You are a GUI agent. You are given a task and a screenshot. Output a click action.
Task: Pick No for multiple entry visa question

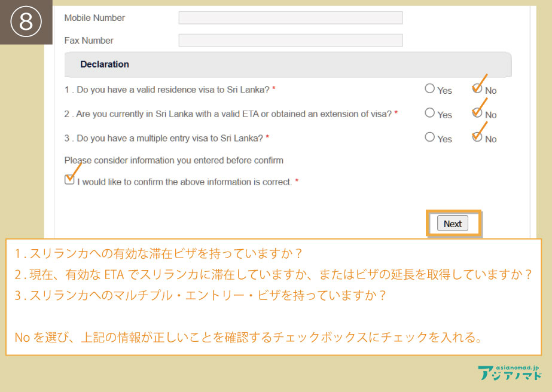tap(477, 137)
